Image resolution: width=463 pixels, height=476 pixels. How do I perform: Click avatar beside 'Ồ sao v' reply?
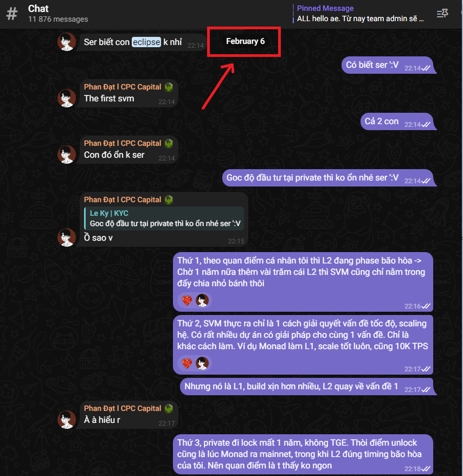click(x=67, y=237)
